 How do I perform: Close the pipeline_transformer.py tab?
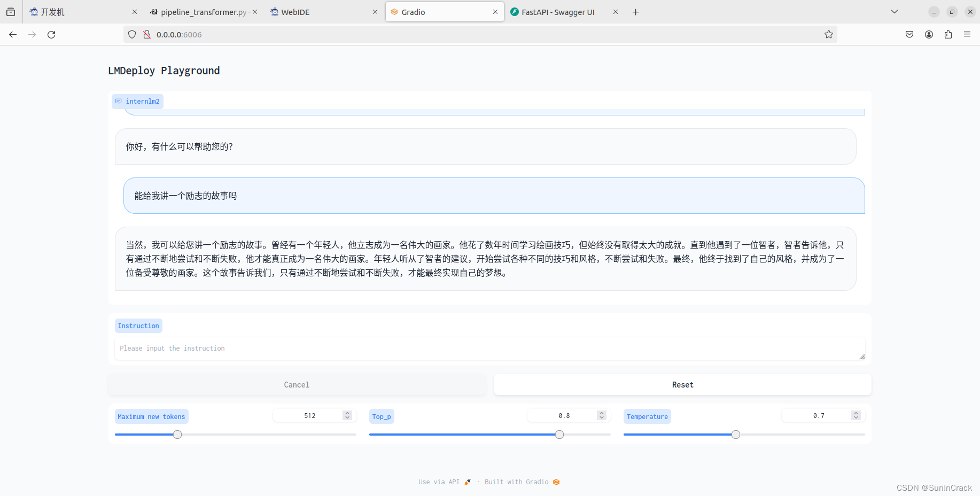[255, 12]
